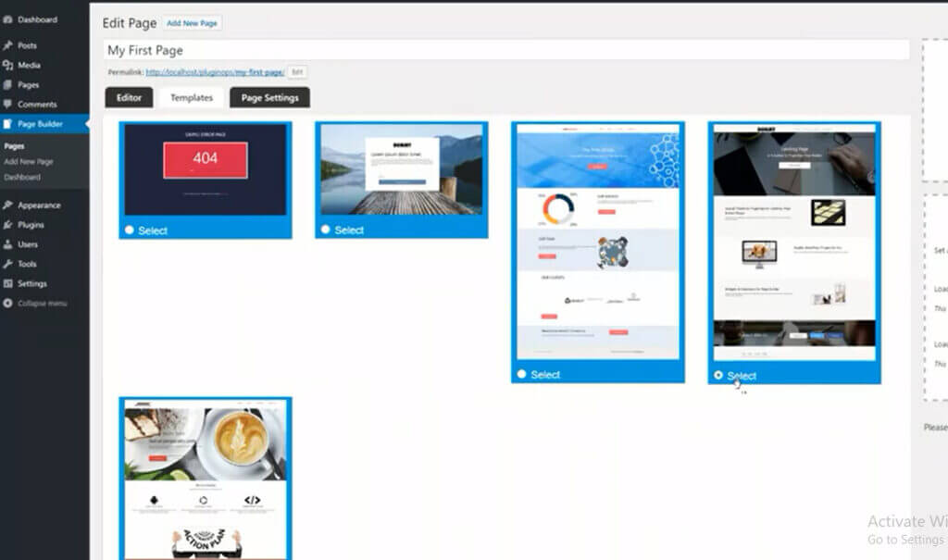Select the lake dock template radio button
Screen dimensions: 948x560
pyautogui.click(x=326, y=230)
